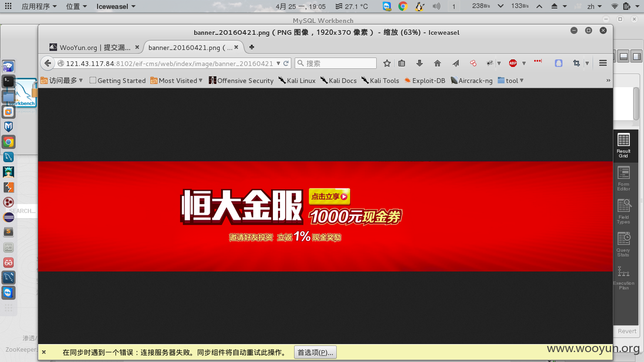Viewport: 644px width, 362px height.
Task: Click the red circles addon icon
Action: pos(473,63)
